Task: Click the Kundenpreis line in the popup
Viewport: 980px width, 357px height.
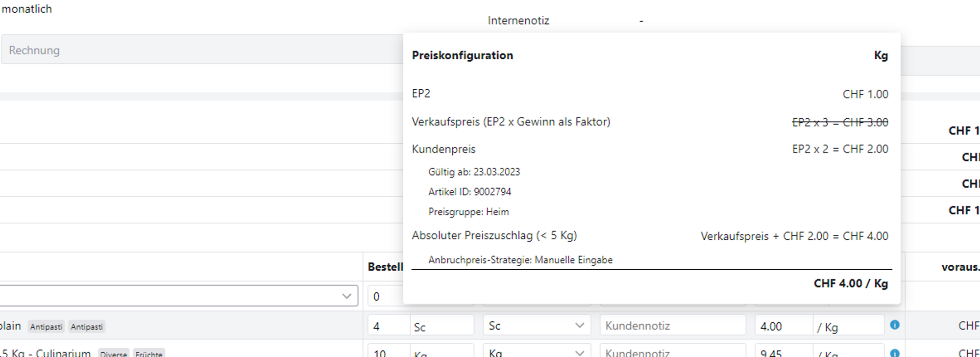Action: (443, 149)
